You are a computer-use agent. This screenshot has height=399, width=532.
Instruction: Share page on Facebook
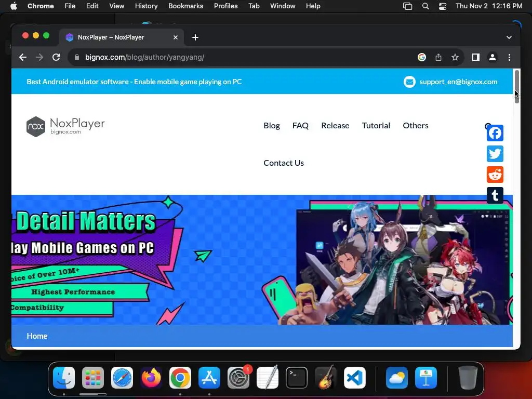[495, 133]
